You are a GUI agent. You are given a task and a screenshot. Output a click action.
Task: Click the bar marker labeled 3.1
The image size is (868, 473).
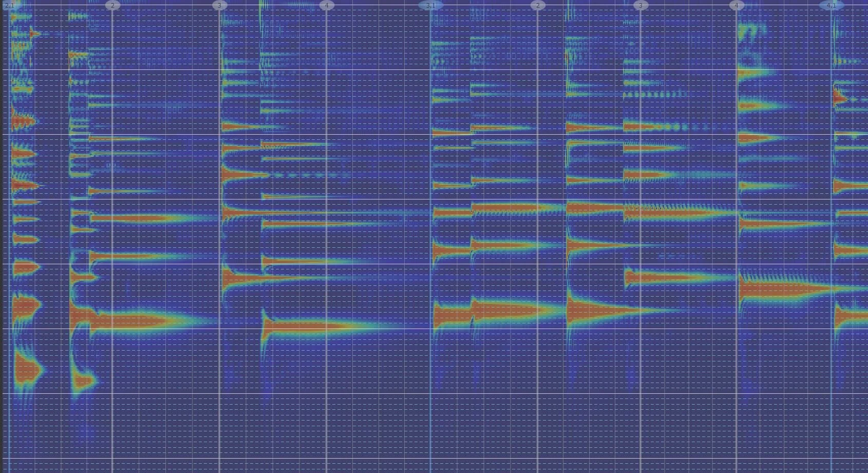pos(431,5)
